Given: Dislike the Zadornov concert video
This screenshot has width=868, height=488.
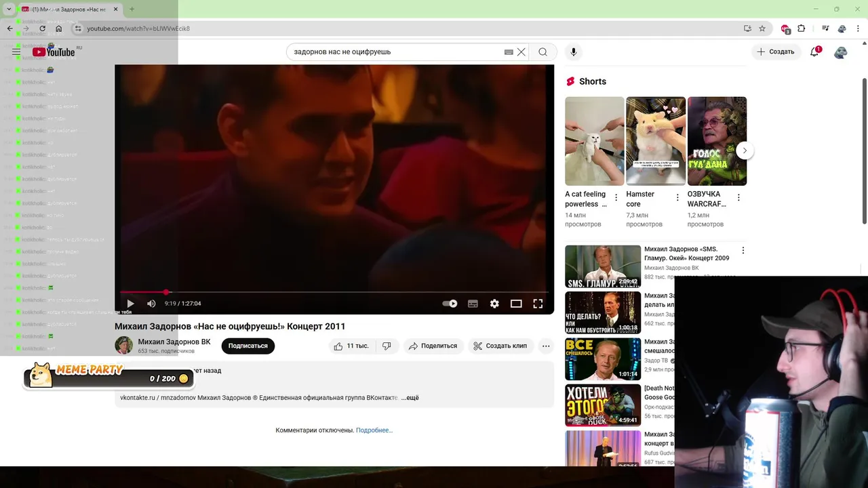Looking at the screenshot, I should 387,346.
